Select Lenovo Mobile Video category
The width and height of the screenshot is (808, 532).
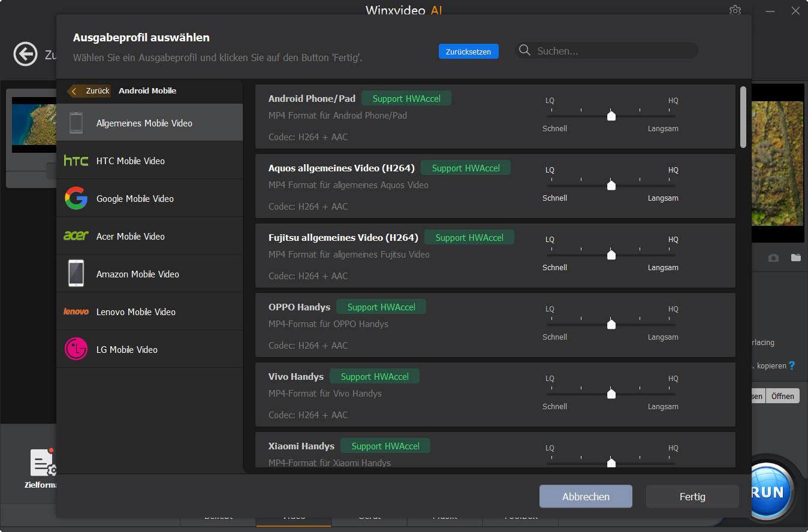(x=149, y=312)
